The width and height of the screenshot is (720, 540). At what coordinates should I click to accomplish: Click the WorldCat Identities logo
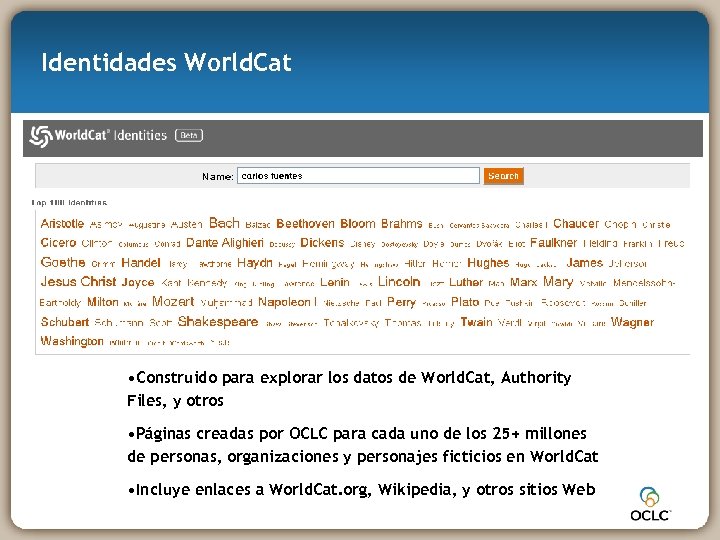(x=98, y=136)
